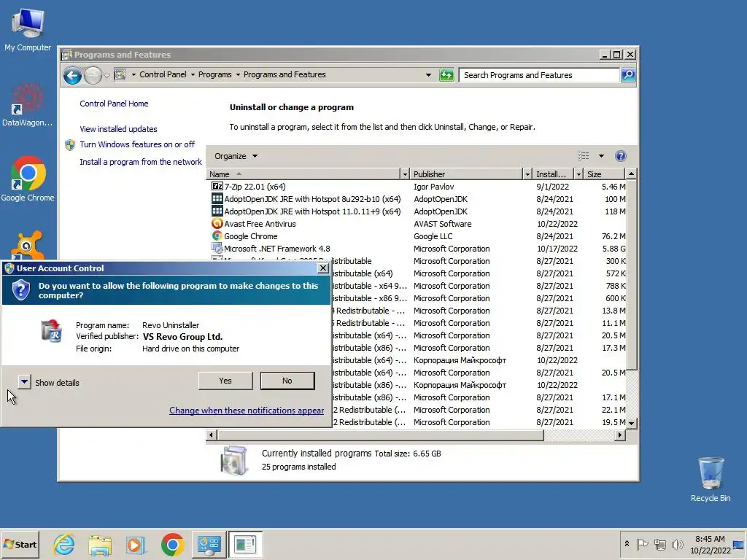The width and height of the screenshot is (747, 560).
Task: Click the Forward arrow navigation button
Action: point(93,75)
